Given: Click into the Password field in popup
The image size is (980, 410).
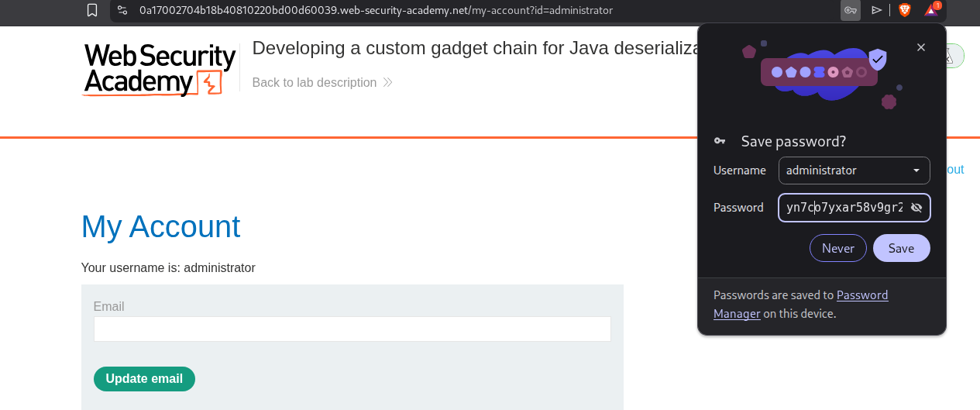Looking at the screenshot, I should click(x=843, y=208).
